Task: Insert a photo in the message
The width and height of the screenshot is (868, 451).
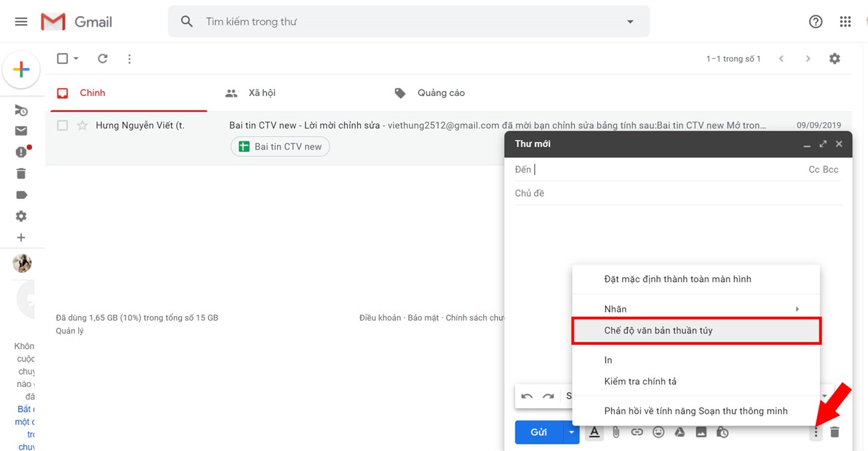Action: click(701, 432)
